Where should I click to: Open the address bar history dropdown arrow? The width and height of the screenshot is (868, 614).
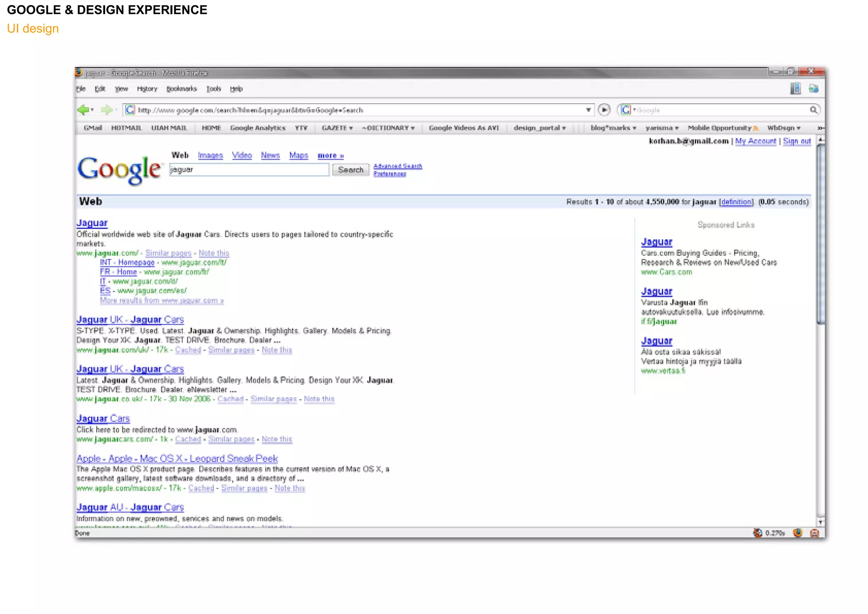click(588, 110)
